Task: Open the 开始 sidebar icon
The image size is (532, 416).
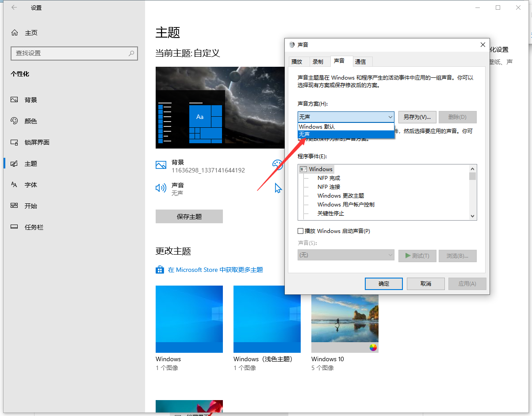Action: coord(15,206)
